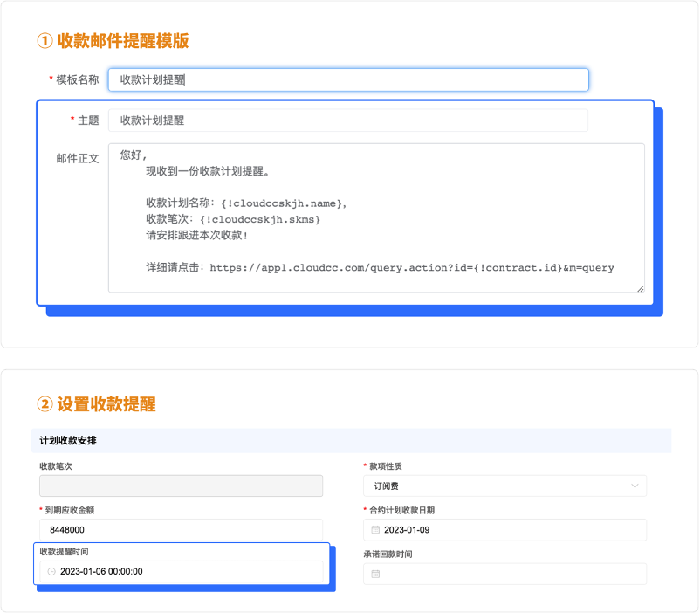
Task: Click the 邮件正文 label
Action: tap(78, 159)
